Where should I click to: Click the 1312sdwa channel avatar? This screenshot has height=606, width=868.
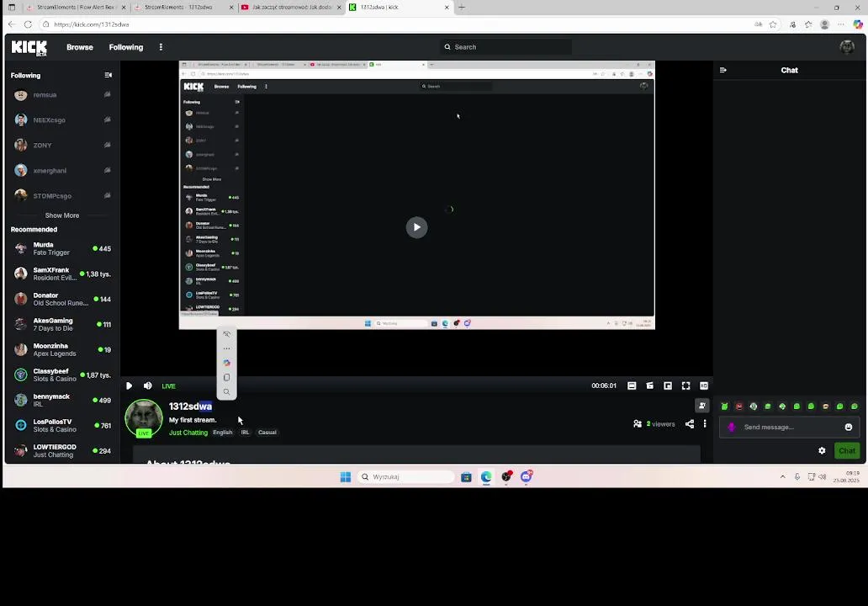(144, 417)
